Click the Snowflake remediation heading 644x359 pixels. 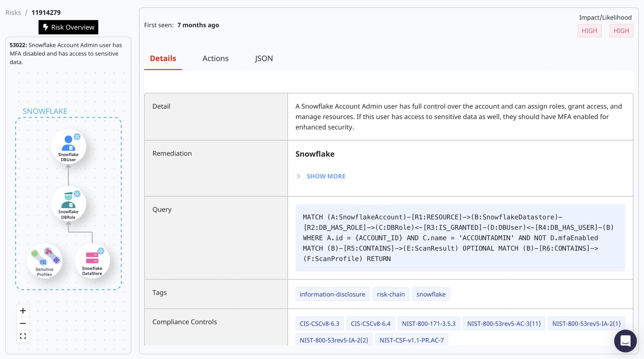(x=315, y=154)
